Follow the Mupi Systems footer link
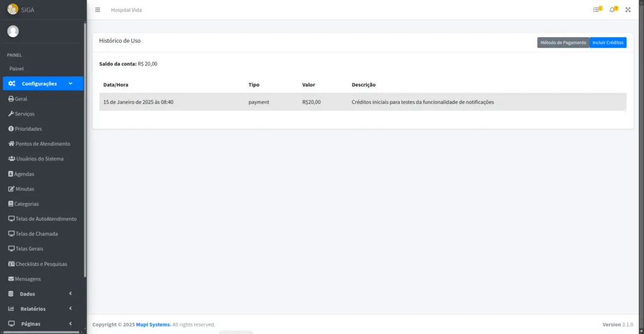Viewport: 644px width, 334px height. point(153,325)
